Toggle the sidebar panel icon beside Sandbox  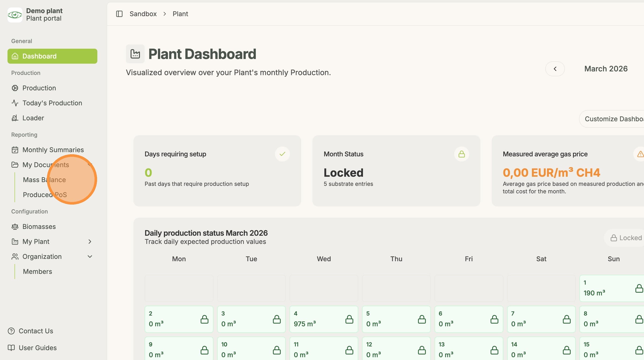pyautogui.click(x=119, y=14)
